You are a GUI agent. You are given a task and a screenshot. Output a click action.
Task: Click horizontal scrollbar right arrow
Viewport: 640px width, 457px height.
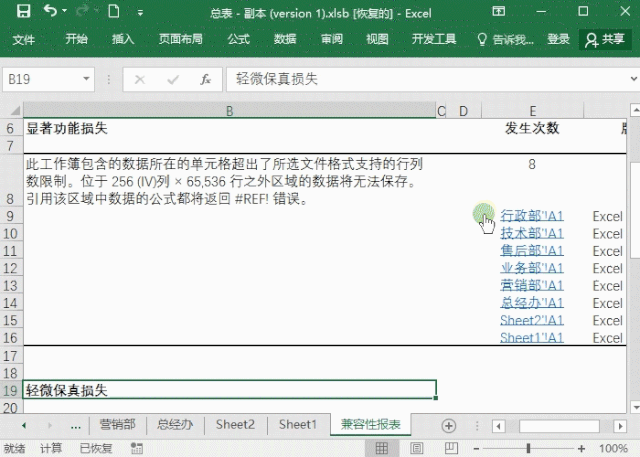pyautogui.click(x=620, y=426)
